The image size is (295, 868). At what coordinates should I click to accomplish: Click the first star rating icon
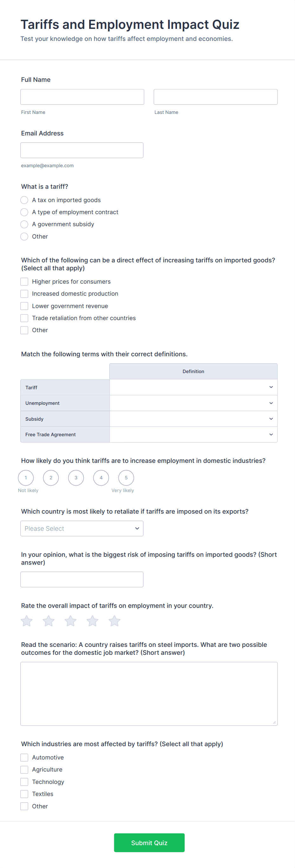27,621
